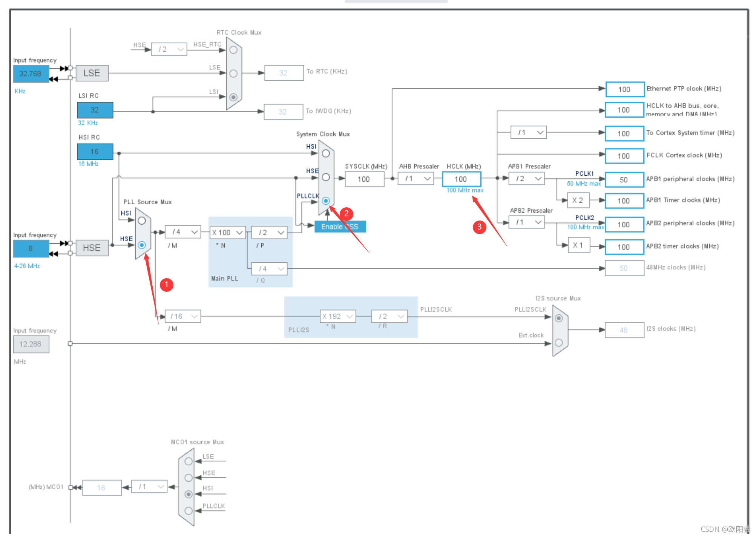The image size is (756, 536).
Task: Open PLLI2S /2 R divider dropdown
Action: [390, 316]
